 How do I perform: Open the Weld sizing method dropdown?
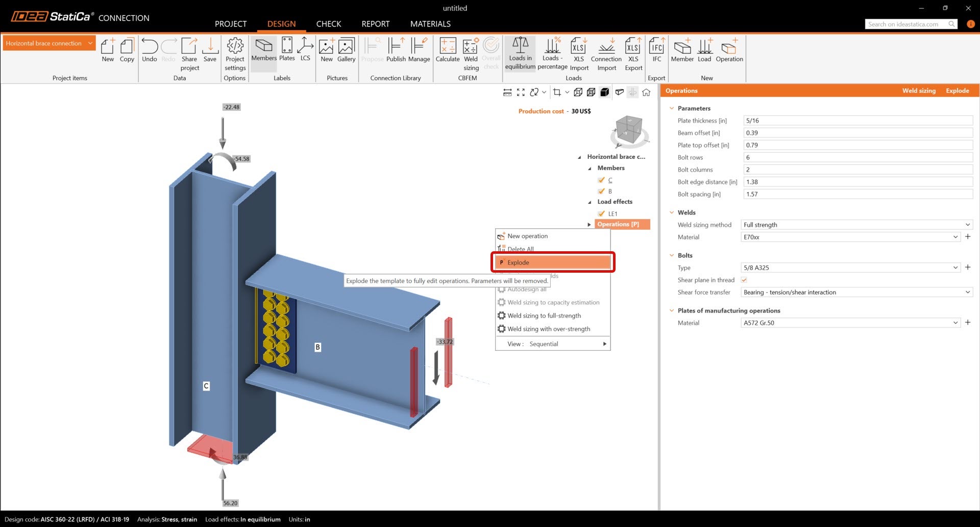coord(857,225)
